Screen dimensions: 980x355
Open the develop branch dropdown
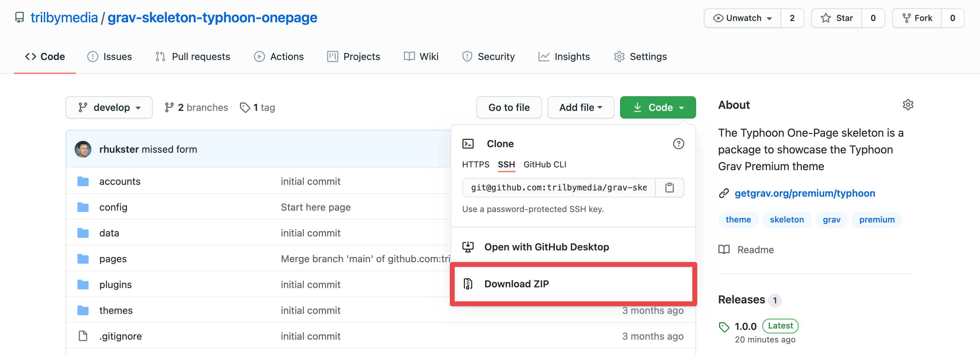(x=109, y=108)
